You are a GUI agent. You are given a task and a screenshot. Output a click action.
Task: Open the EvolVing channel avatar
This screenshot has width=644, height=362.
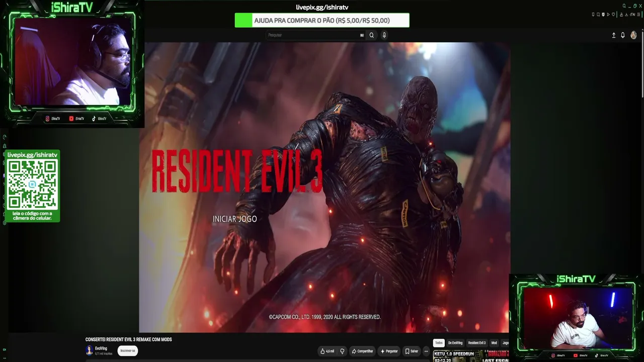(89, 350)
